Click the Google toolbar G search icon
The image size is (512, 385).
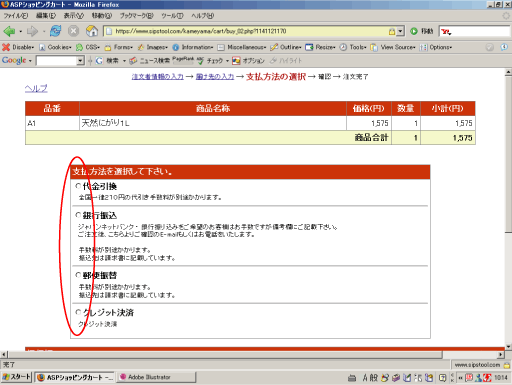click(x=99, y=61)
